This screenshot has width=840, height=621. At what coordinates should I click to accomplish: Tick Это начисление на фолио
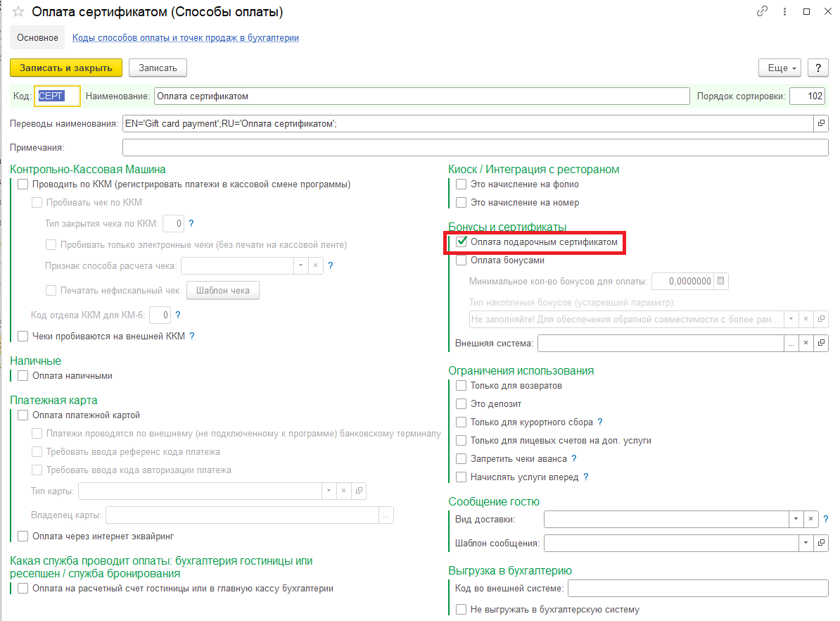[x=462, y=184]
